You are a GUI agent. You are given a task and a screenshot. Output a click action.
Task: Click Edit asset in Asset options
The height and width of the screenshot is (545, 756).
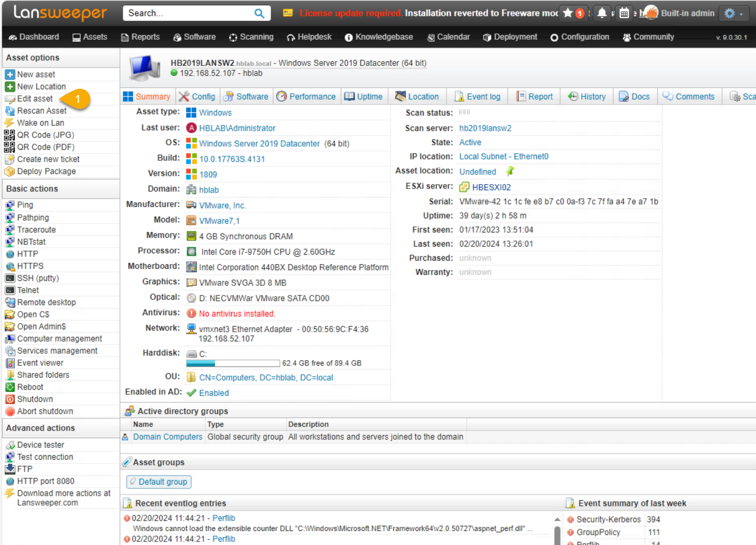coord(35,99)
